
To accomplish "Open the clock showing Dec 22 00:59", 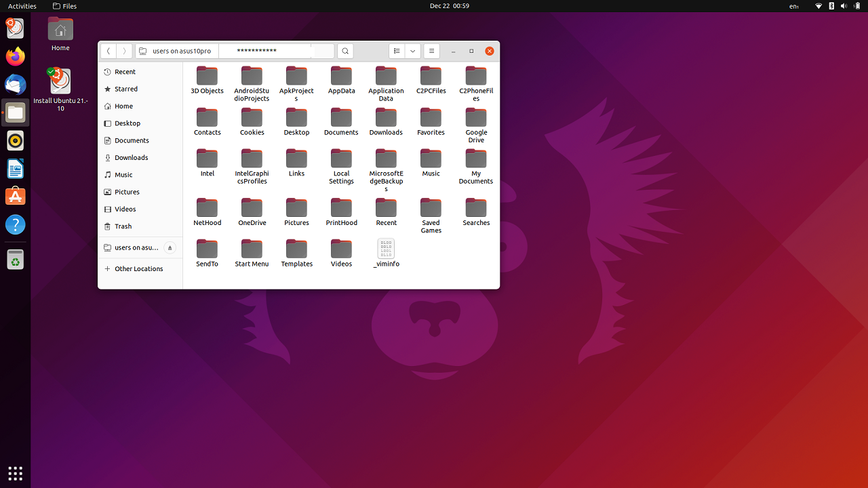I will coord(449,6).
